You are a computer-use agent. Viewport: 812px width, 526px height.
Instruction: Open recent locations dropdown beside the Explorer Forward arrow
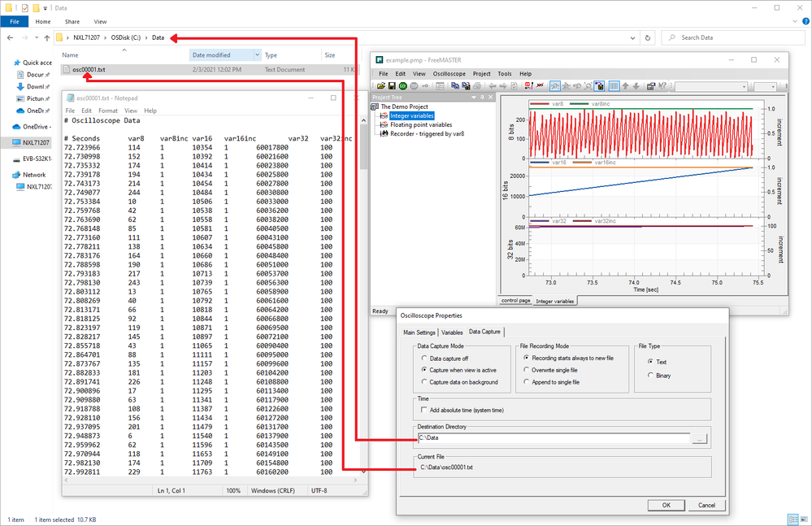[x=37, y=37]
